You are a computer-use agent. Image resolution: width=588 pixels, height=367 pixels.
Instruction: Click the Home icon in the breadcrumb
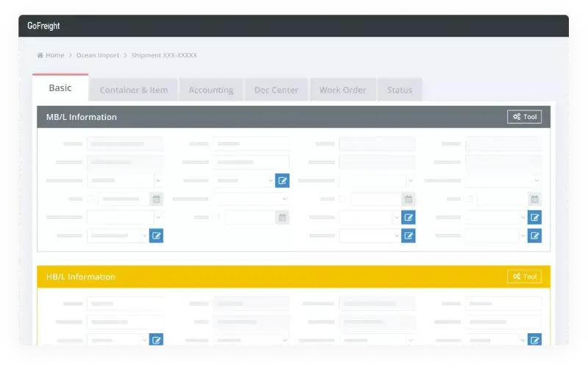(40, 55)
